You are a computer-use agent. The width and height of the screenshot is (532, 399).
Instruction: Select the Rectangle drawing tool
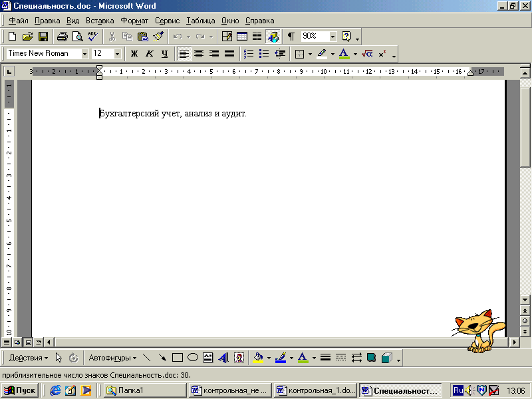(x=178, y=358)
